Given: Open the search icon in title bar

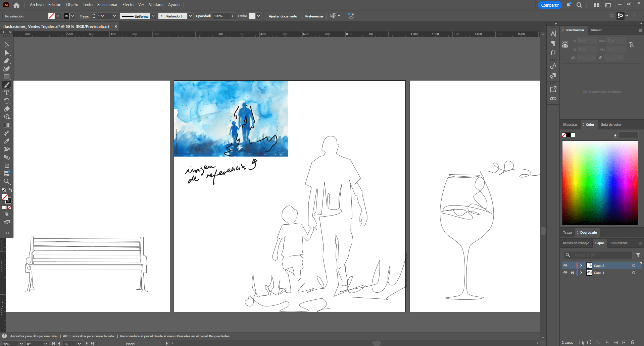Looking at the screenshot, I should 579,5.
